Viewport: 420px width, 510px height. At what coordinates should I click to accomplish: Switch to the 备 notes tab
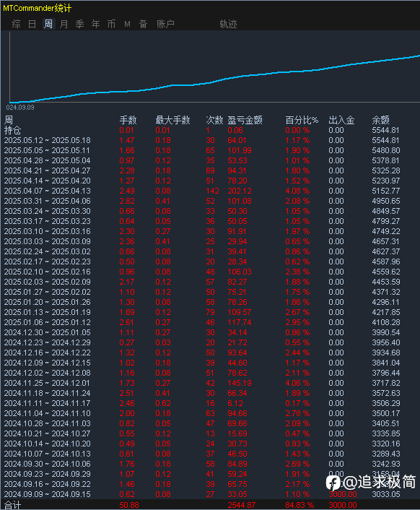pos(144,24)
